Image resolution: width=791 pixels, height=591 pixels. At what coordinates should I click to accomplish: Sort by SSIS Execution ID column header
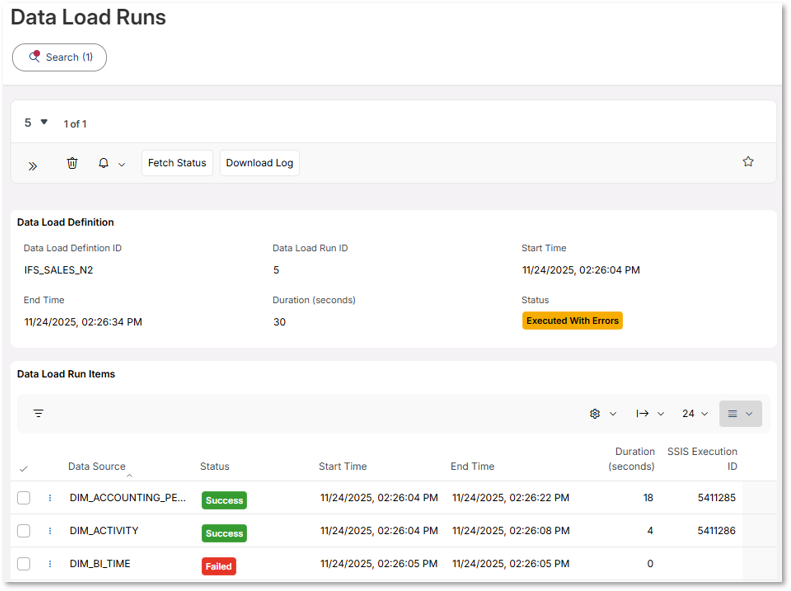click(x=702, y=459)
